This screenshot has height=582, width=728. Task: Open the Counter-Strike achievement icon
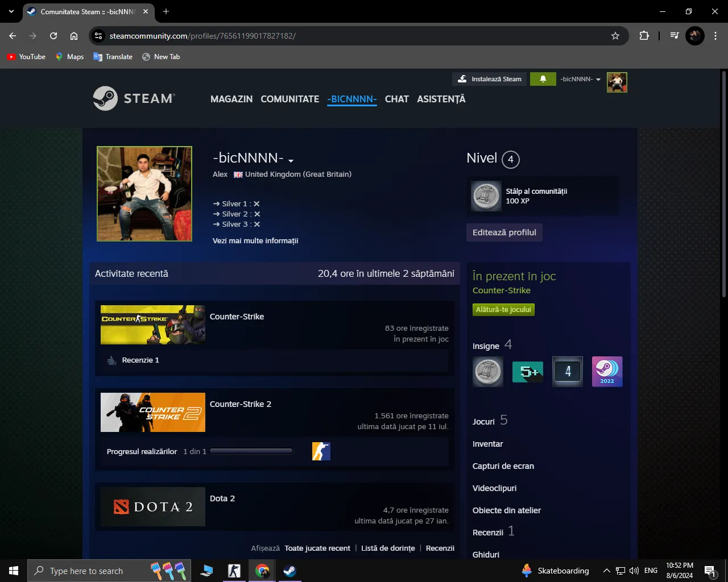point(321,451)
